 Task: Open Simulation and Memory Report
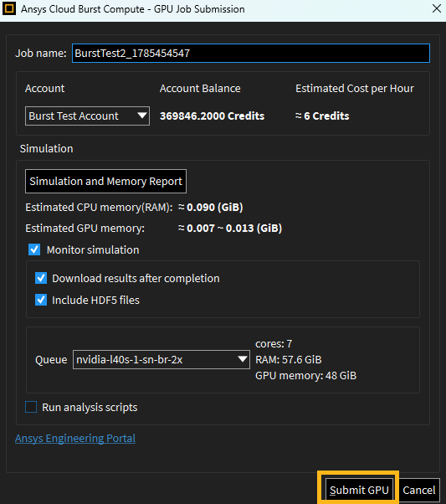tap(105, 182)
